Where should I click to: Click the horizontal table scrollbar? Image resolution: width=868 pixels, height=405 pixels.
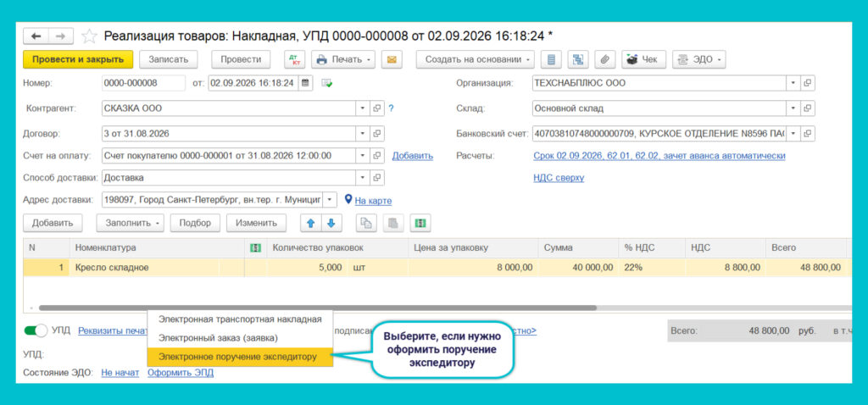pyautogui.click(x=317, y=308)
